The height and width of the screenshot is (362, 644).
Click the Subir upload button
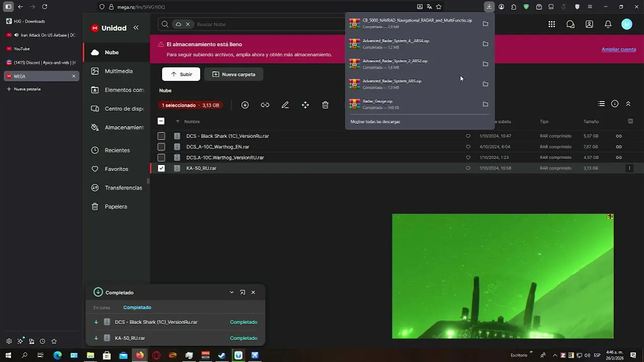[x=181, y=74]
